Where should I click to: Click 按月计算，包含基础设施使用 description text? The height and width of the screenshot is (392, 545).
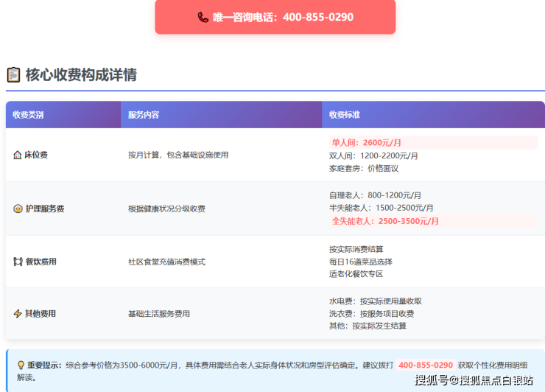click(x=178, y=155)
